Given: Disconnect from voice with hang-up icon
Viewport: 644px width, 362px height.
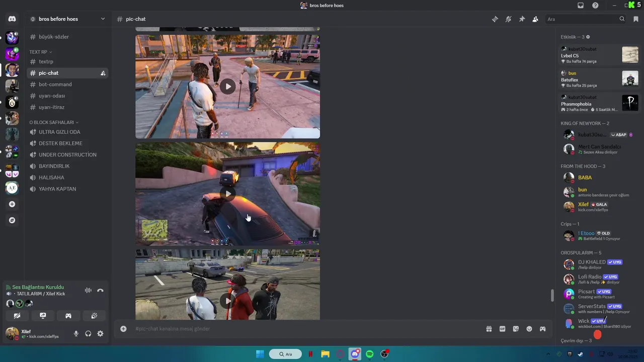Looking at the screenshot, I should [100, 290].
